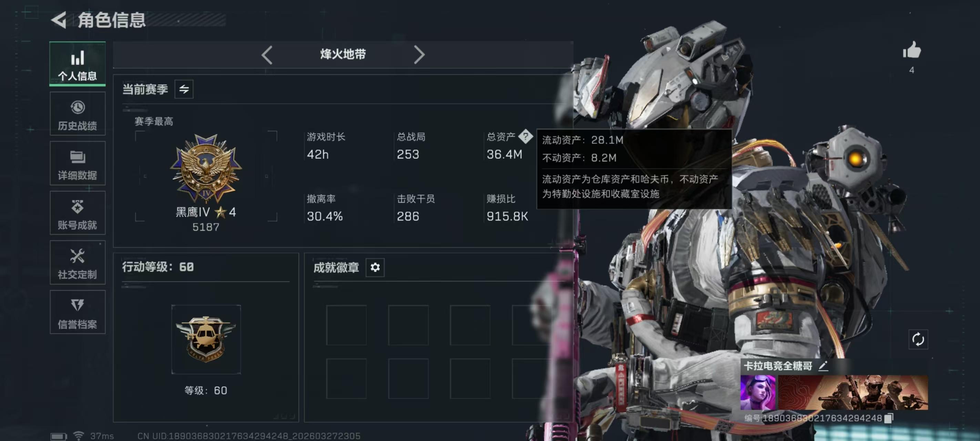Give a thumbs-up like to this profile
The image size is (980, 441).
(x=911, y=50)
